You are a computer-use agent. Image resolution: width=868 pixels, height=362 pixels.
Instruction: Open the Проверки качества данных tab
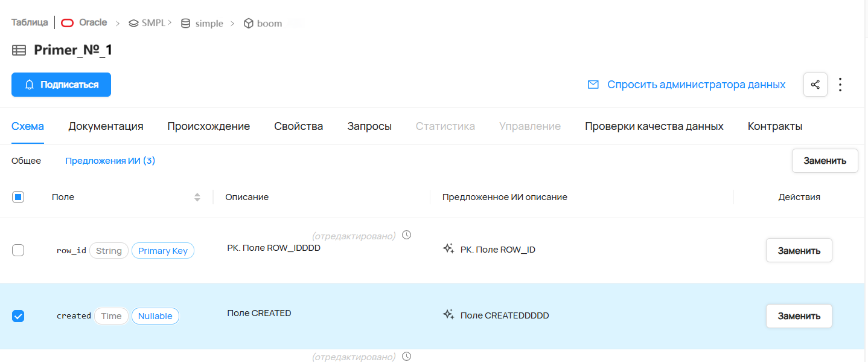654,126
